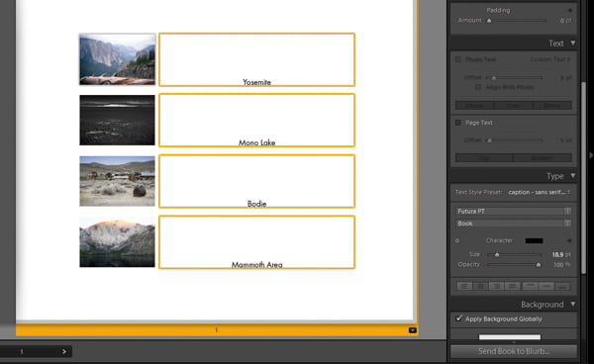The width and height of the screenshot is (594, 364).
Task: Collapse the Type panel
Action: coord(573,175)
